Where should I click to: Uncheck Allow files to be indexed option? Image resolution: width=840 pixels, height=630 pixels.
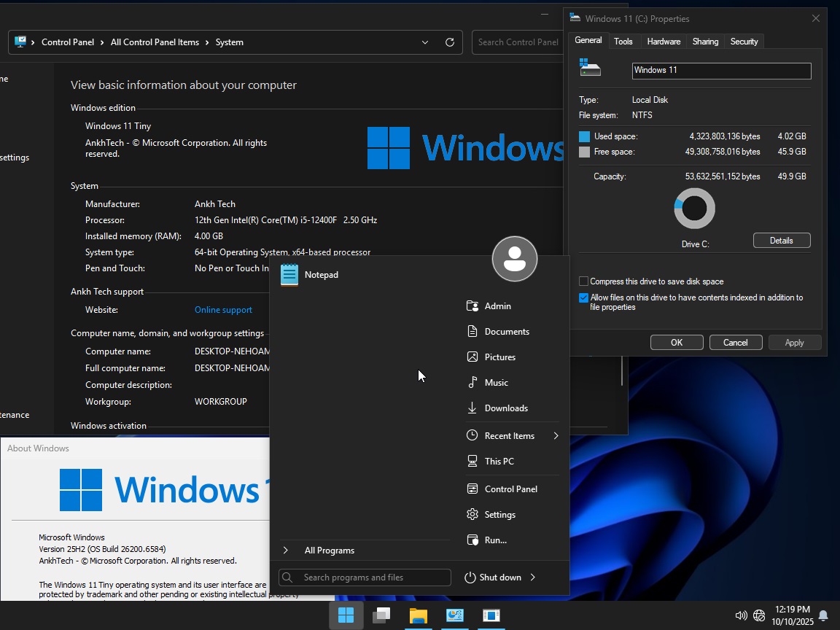click(x=584, y=298)
